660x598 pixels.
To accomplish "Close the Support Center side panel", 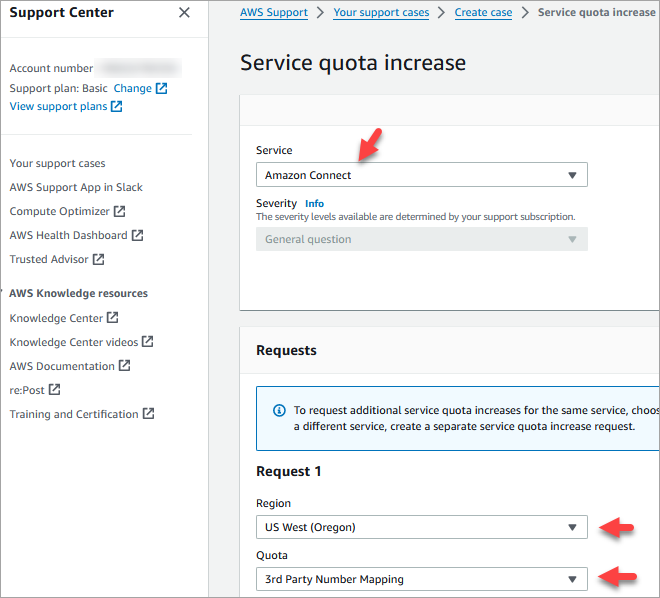I will (x=184, y=13).
